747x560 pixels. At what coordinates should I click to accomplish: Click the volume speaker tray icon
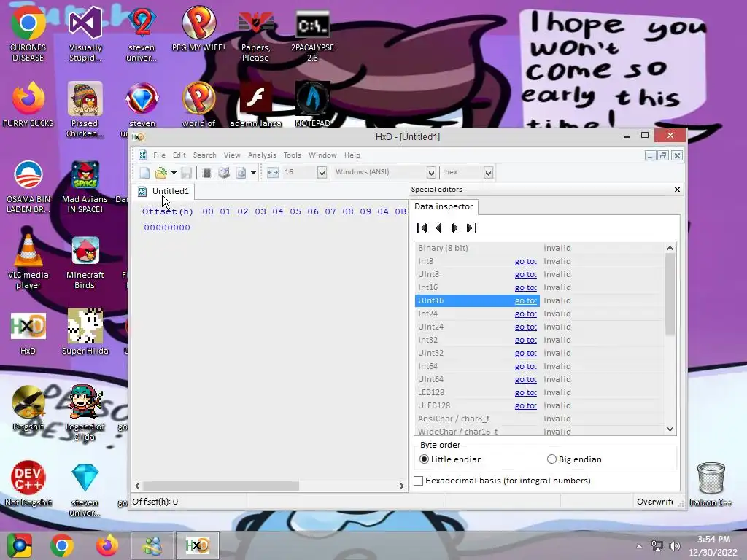pyautogui.click(x=674, y=546)
